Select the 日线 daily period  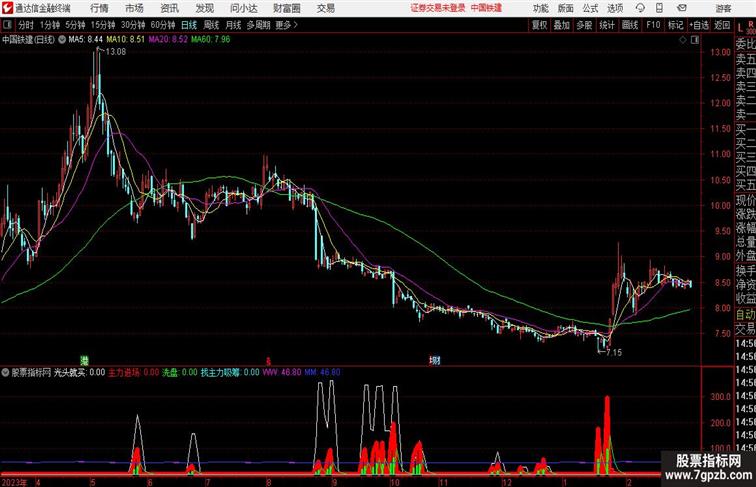[x=189, y=25]
